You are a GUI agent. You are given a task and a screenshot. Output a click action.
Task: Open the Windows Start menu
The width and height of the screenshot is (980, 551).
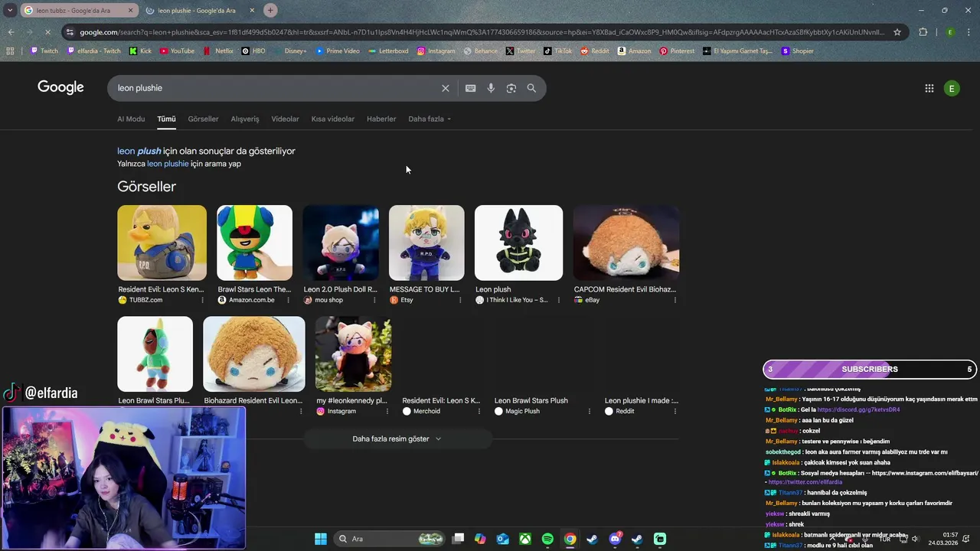[x=321, y=539]
